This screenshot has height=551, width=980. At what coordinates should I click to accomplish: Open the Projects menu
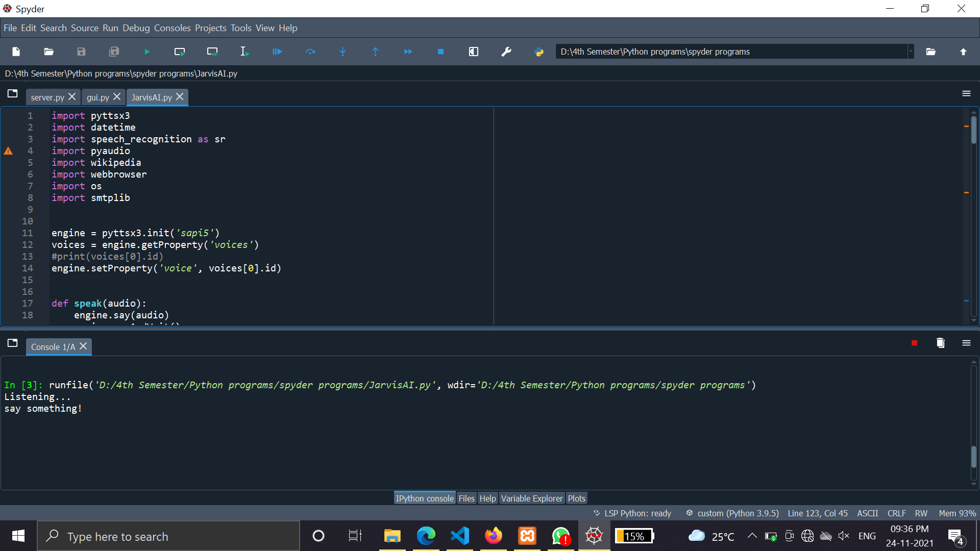pyautogui.click(x=211, y=28)
